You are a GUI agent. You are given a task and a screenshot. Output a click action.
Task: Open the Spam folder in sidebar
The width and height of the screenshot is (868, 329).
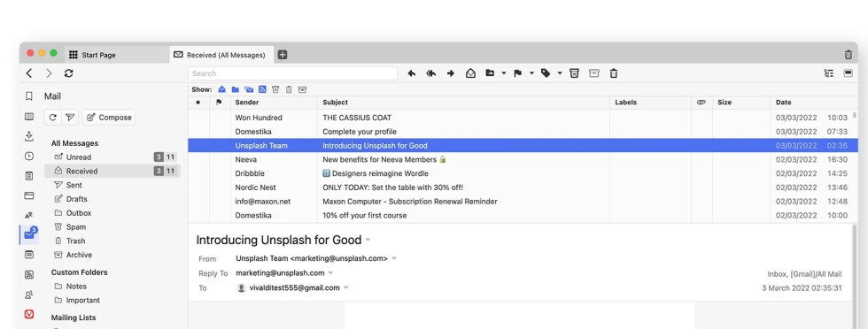pos(112,226)
